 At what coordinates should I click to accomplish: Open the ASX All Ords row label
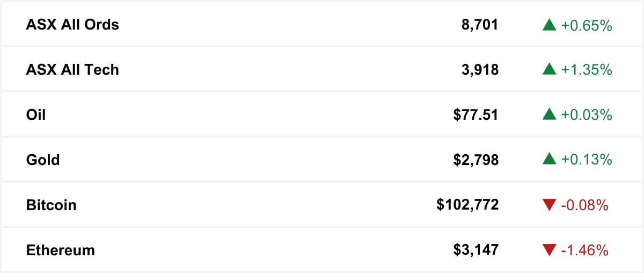pos(72,25)
